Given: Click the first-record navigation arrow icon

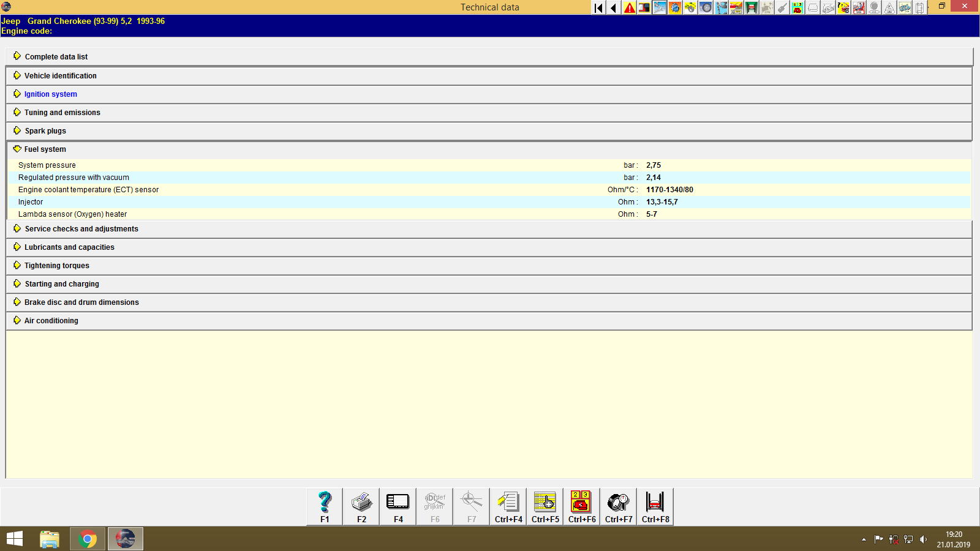Looking at the screenshot, I should (x=597, y=7).
